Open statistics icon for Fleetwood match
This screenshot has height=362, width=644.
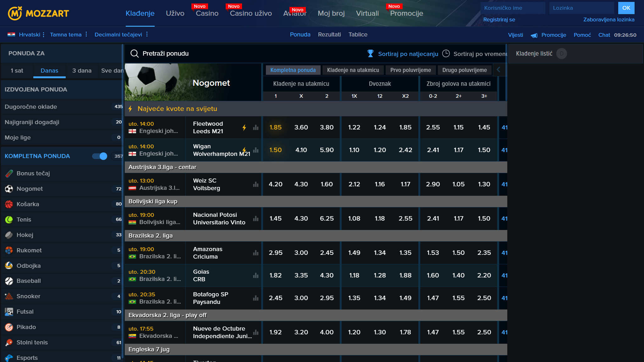(256, 128)
